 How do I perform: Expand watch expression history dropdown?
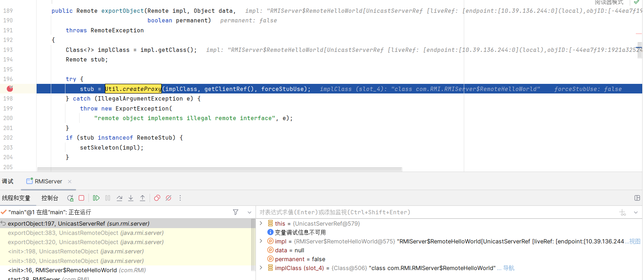point(636,212)
